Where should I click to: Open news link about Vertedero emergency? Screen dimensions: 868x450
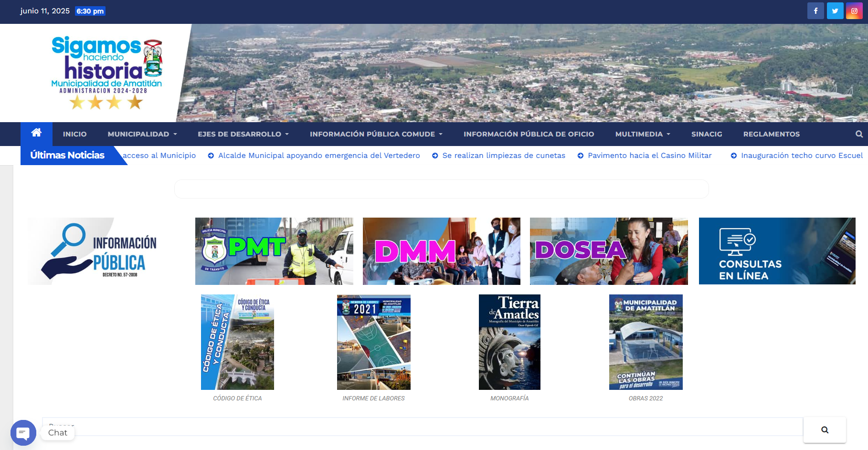pyautogui.click(x=319, y=156)
